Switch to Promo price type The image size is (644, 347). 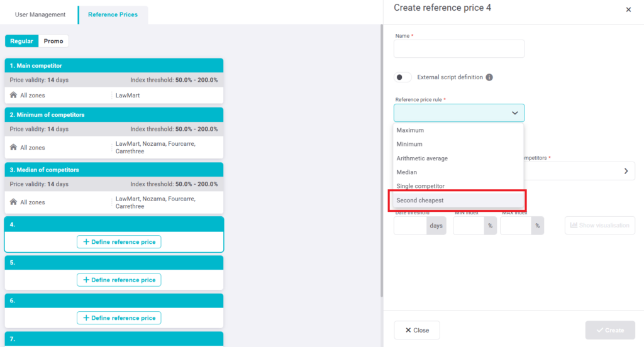pyautogui.click(x=53, y=41)
